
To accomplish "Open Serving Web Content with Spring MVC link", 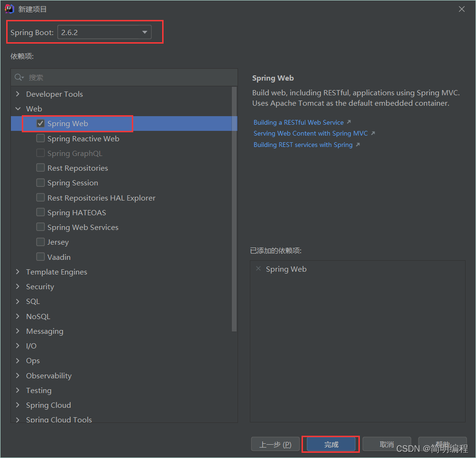I will pyautogui.click(x=311, y=134).
